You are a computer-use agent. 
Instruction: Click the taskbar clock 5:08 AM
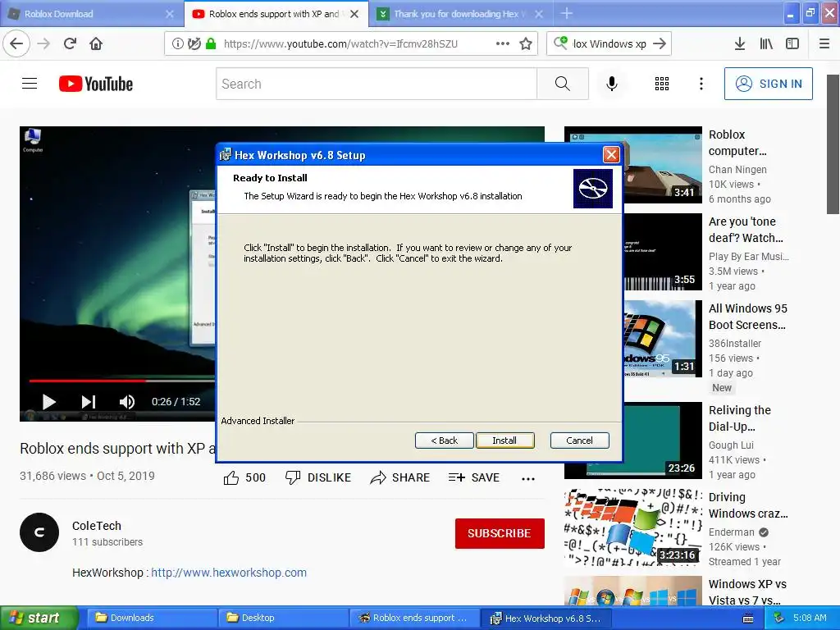[810, 618]
